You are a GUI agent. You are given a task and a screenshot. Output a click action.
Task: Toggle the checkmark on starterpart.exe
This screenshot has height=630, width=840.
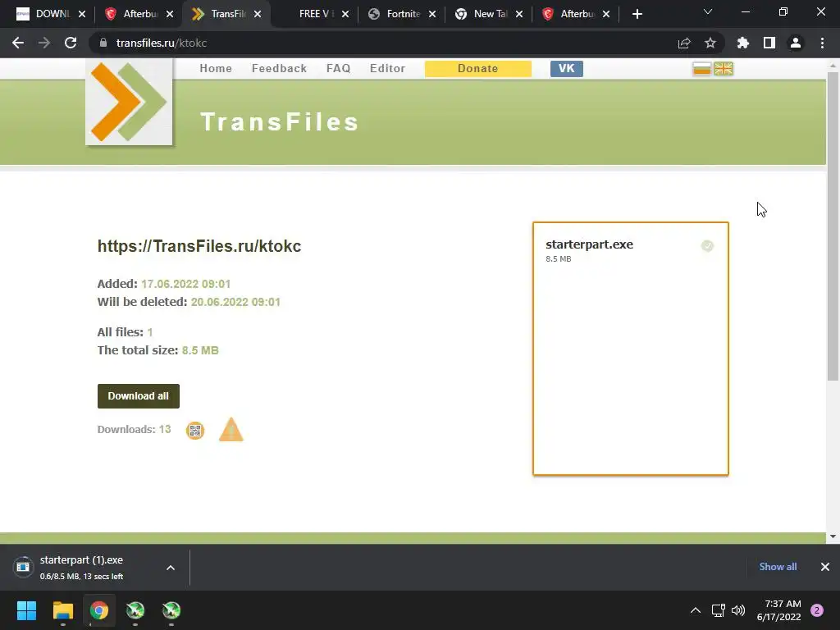pyautogui.click(x=707, y=246)
